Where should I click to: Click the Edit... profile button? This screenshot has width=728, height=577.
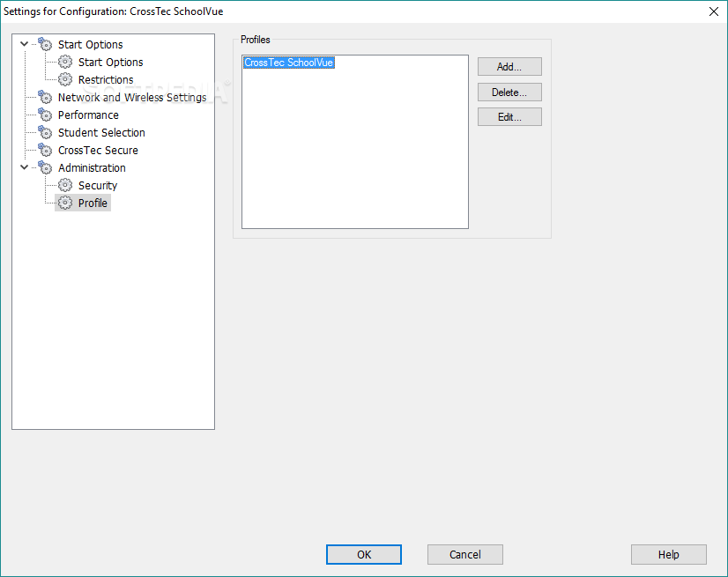509,117
